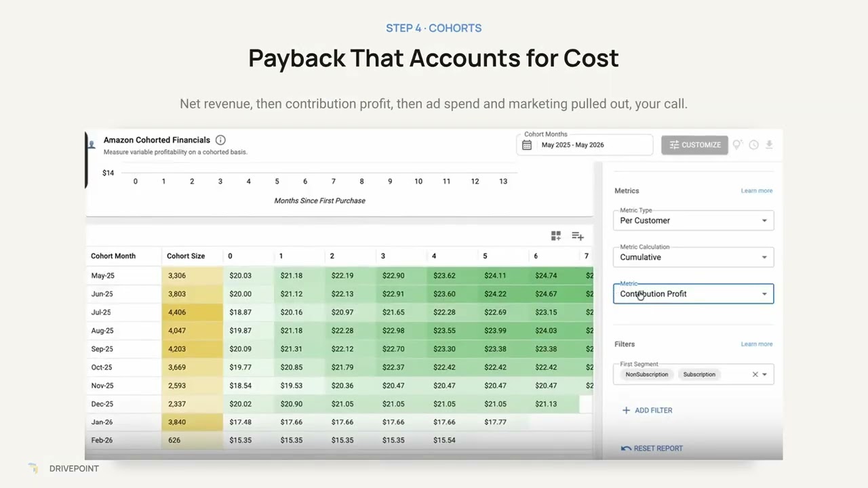Click the $20.09 cell in Sep-25 row

[248, 348]
